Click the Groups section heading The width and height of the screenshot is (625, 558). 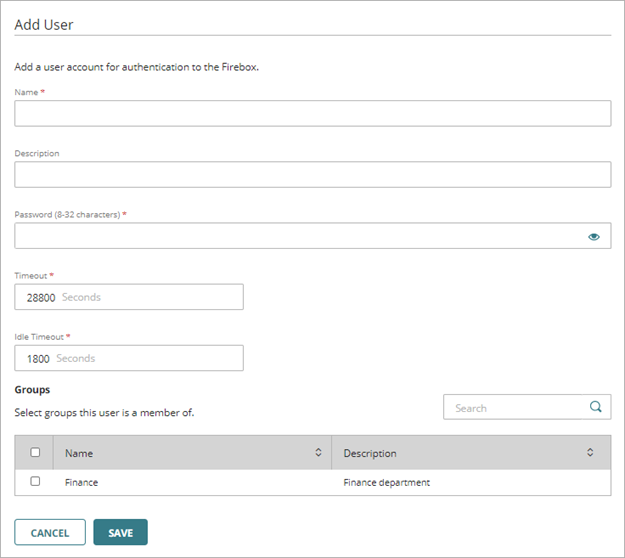pos(32,389)
